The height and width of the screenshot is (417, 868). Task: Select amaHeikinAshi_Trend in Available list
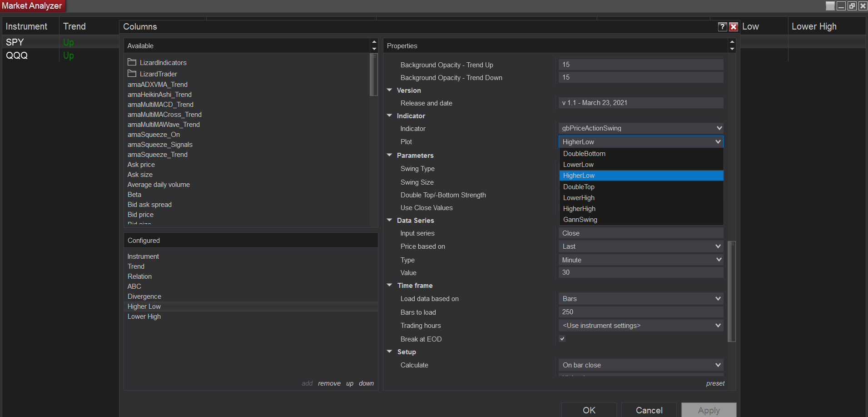(x=159, y=95)
